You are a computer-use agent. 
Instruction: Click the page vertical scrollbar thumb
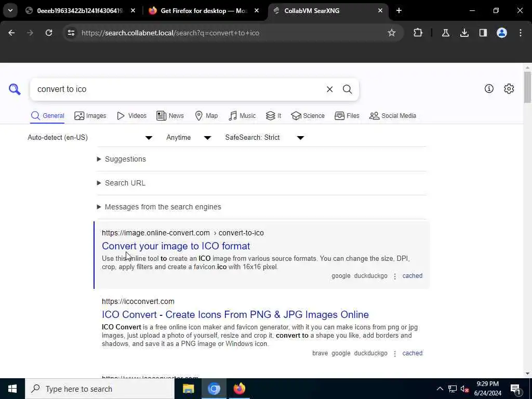(x=527, y=87)
